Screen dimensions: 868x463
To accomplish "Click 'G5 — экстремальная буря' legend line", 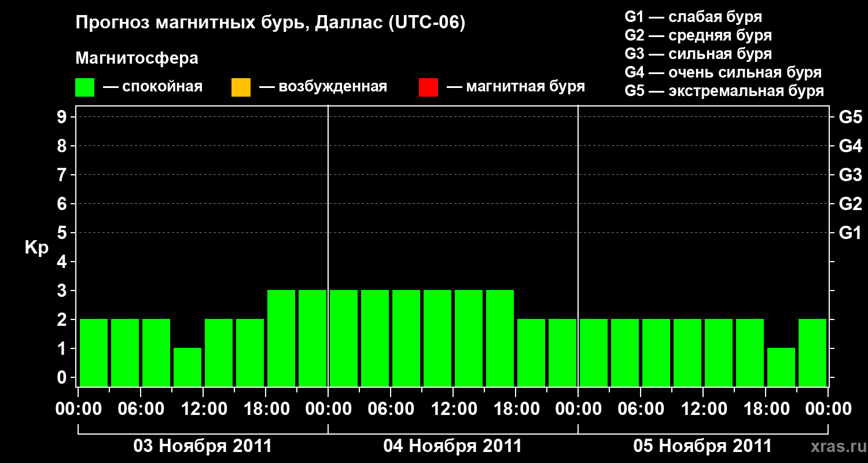I will pyautogui.click(x=724, y=91).
